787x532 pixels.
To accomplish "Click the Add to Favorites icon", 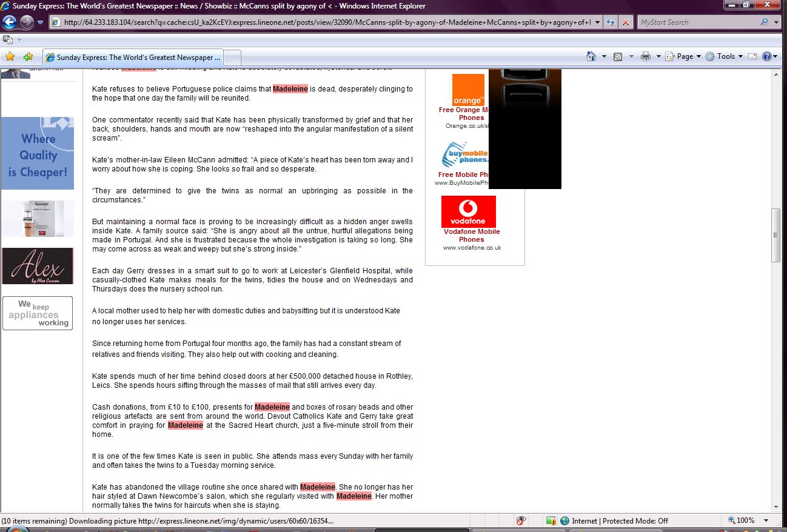I will [x=28, y=57].
